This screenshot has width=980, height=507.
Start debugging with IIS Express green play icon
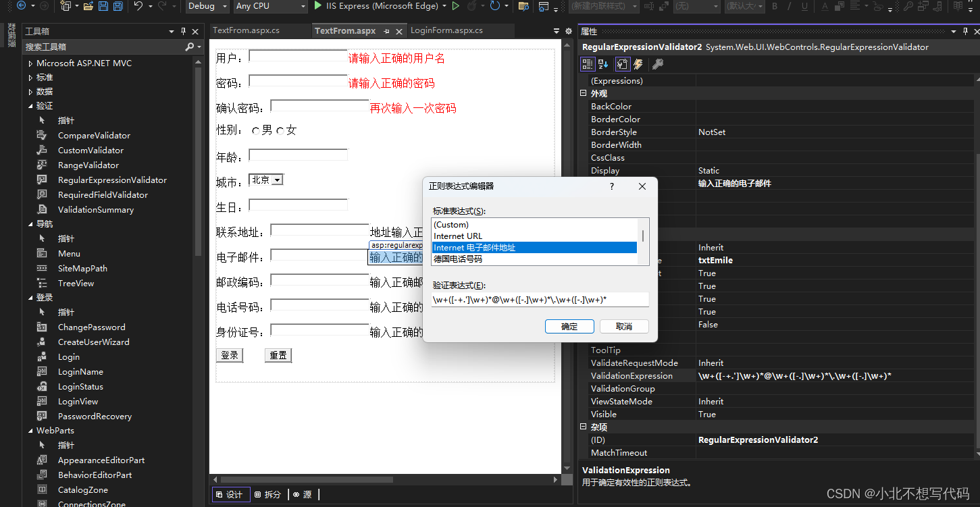317,6
